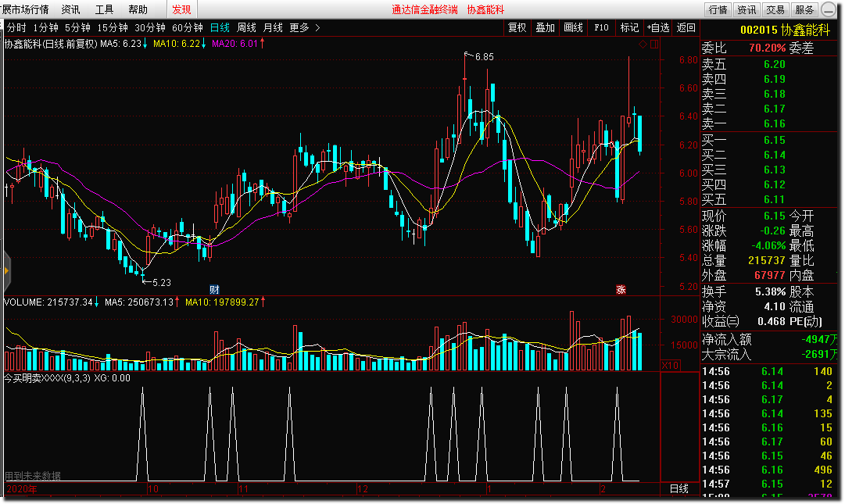
Task: Click the 复权 toolbar button
Action: 517,27
